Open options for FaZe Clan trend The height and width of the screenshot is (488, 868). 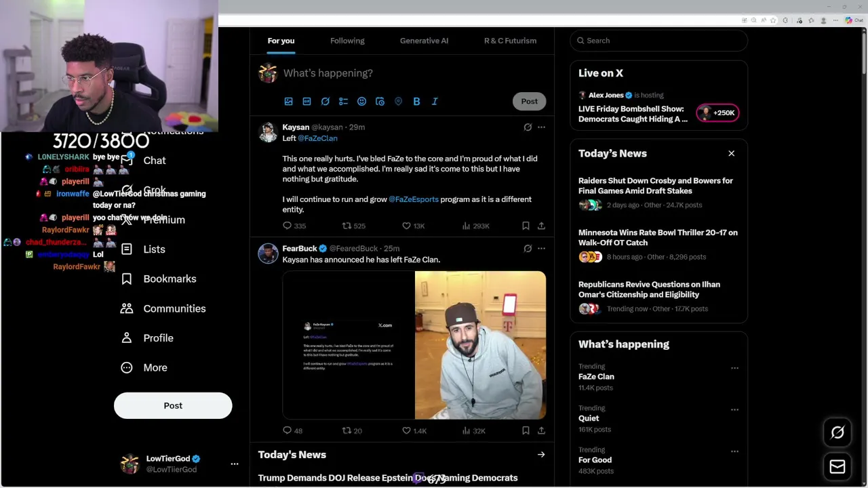pyautogui.click(x=734, y=368)
